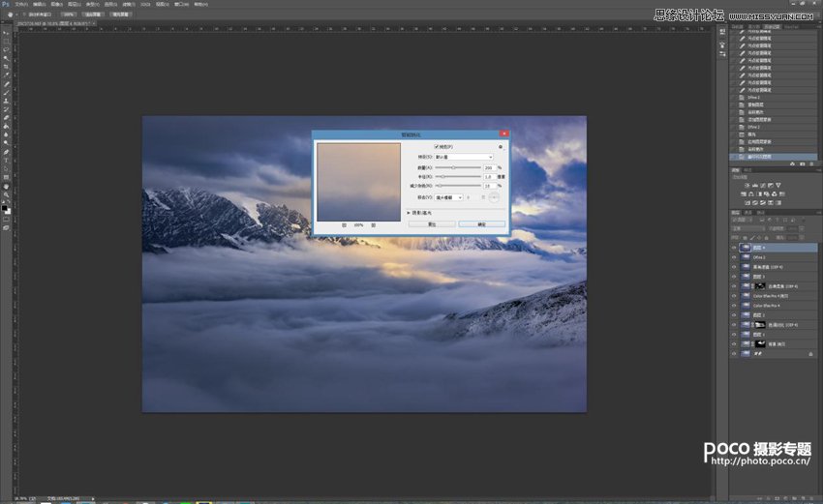Open the layer Fill dropdown
The width and height of the screenshot is (823, 504).
pyautogui.click(x=802, y=238)
